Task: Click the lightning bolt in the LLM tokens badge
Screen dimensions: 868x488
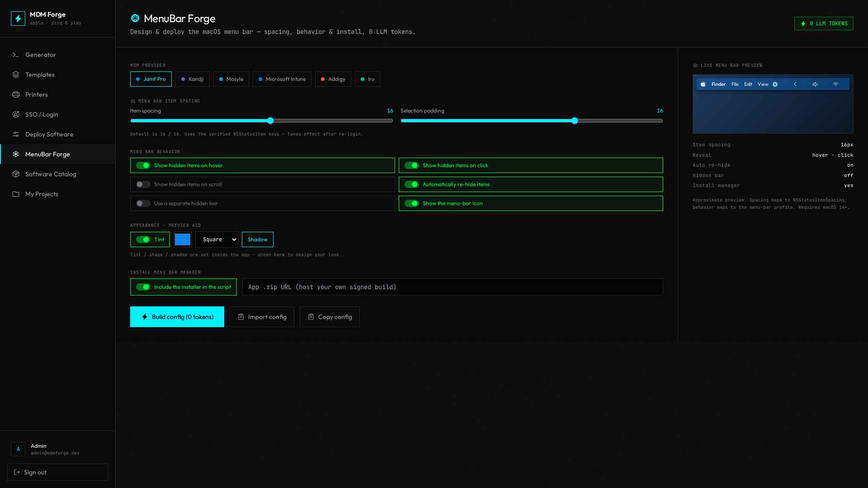Action: (x=803, y=23)
